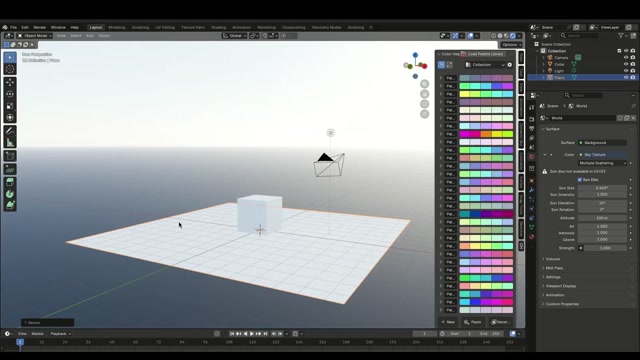Click the New palette button

tap(448, 322)
